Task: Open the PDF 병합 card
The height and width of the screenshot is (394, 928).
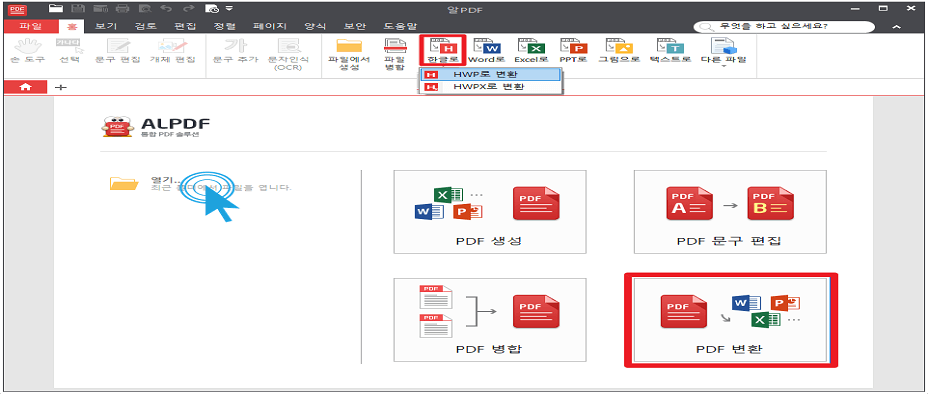Action: (489, 320)
